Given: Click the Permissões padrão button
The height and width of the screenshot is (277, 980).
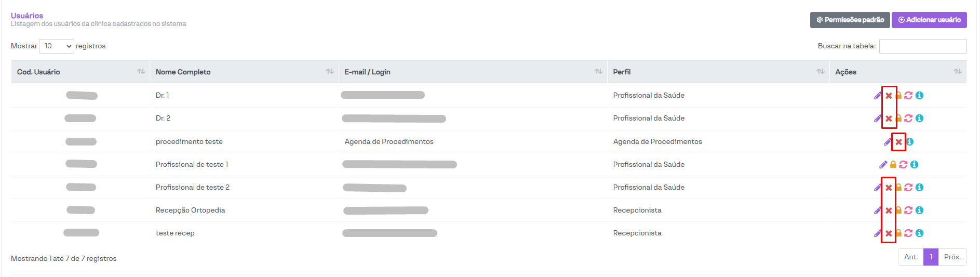Looking at the screenshot, I should pyautogui.click(x=850, y=20).
